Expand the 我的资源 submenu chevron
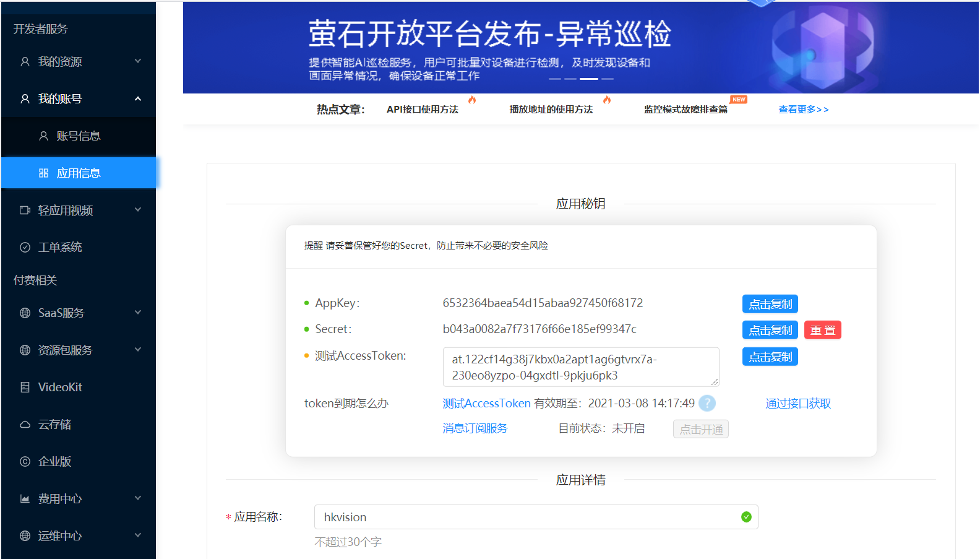 (138, 61)
